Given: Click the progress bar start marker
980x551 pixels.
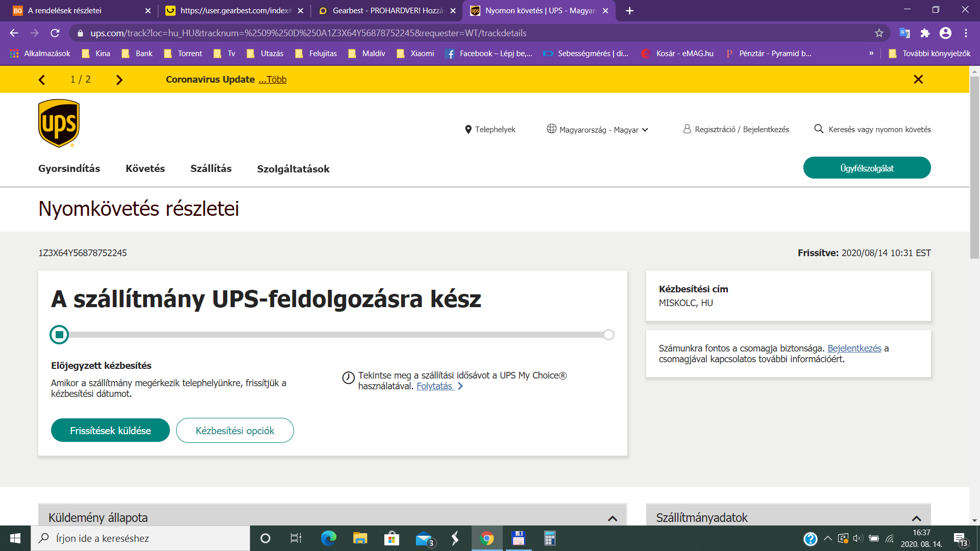Looking at the screenshot, I should pos(59,335).
